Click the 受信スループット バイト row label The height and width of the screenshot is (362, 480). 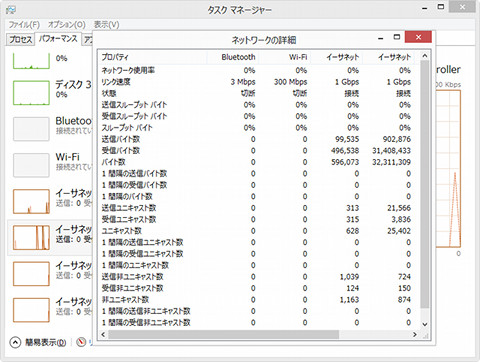(134, 116)
